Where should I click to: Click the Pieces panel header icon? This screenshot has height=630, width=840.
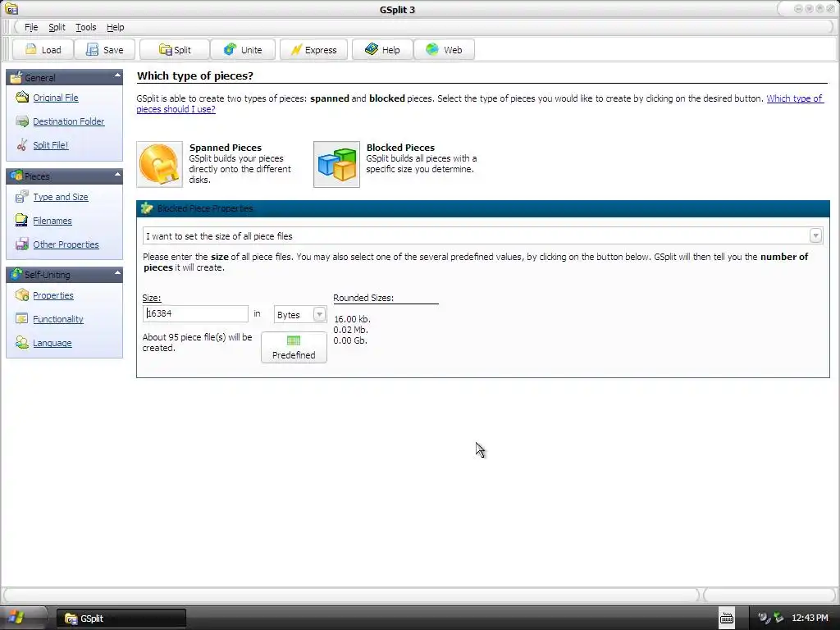tap(16, 176)
